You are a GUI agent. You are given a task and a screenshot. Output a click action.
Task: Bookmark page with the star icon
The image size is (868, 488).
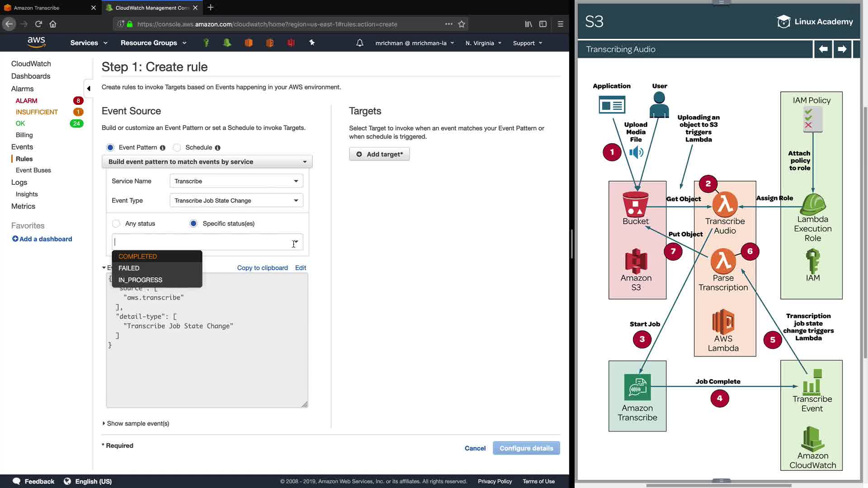[x=462, y=24]
